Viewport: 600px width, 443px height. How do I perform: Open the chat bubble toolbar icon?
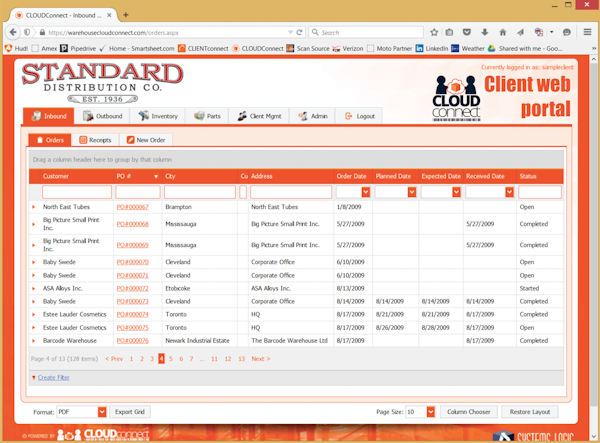tap(567, 33)
